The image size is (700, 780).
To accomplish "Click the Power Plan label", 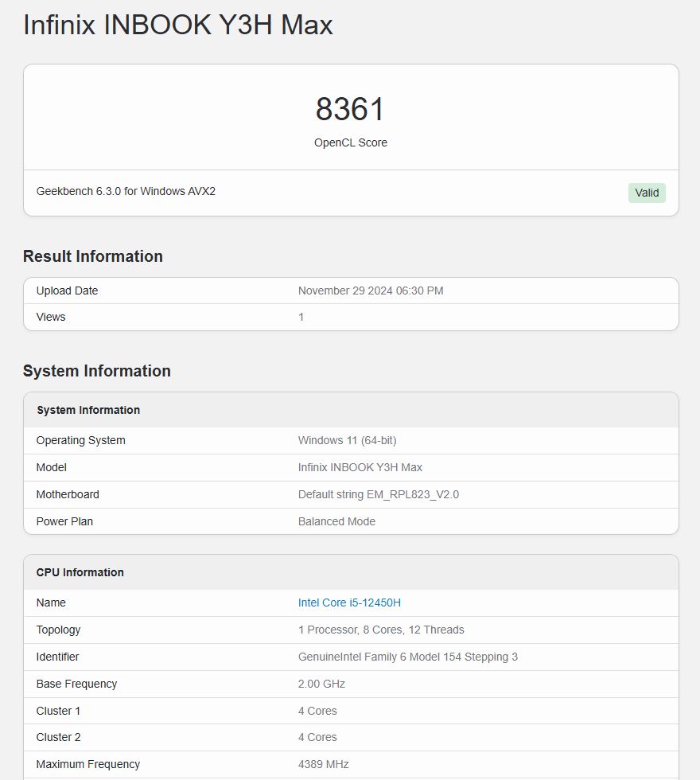I will [x=64, y=521].
